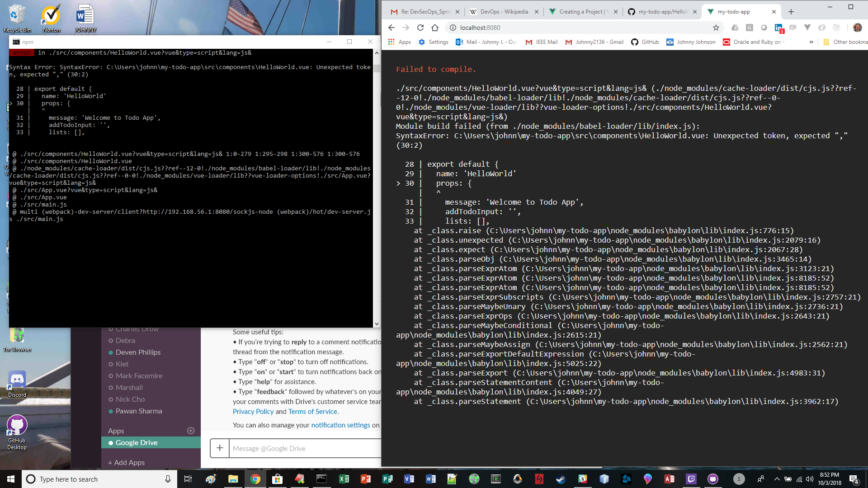Viewport: 868px width, 488px height.
Task: Open the GitHub bookmark
Action: [645, 42]
